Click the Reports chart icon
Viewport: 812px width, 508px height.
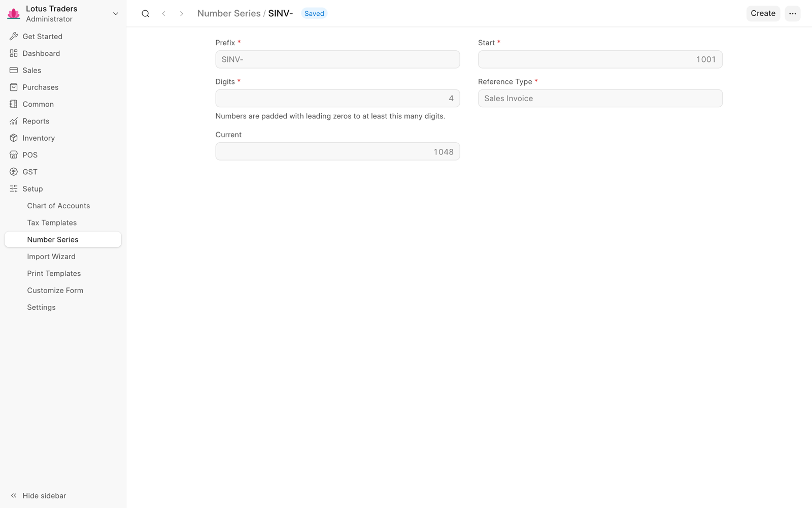tap(14, 121)
